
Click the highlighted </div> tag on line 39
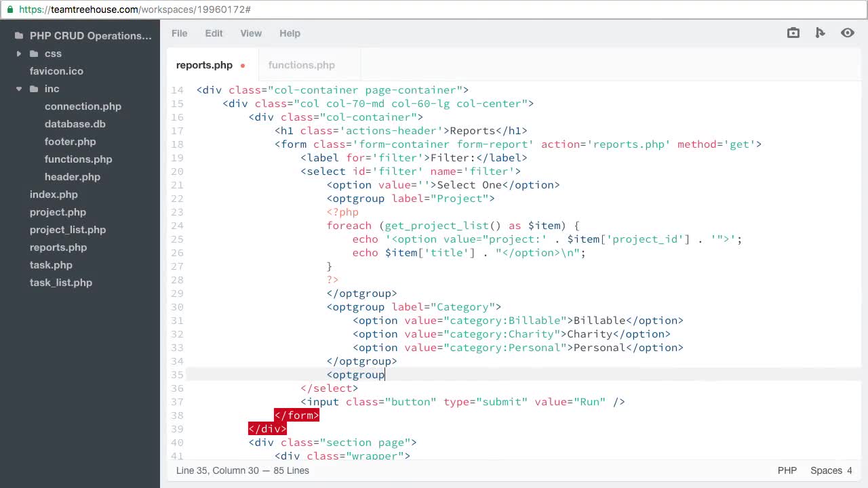267,429
